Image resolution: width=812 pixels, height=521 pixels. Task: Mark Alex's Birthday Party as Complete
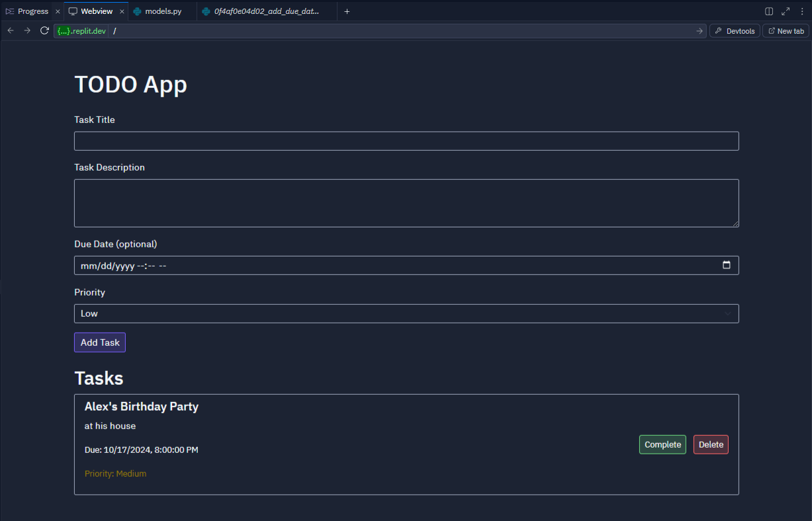click(x=662, y=444)
